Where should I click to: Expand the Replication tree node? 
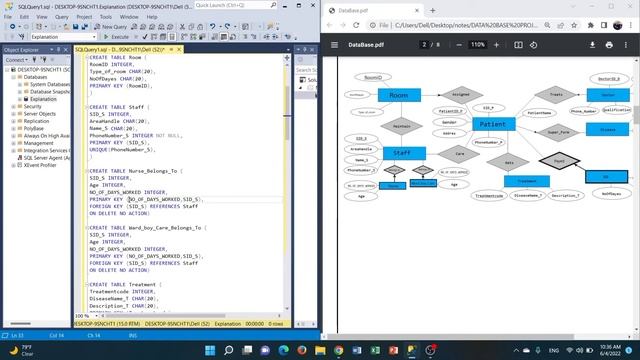[x=13, y=121]
